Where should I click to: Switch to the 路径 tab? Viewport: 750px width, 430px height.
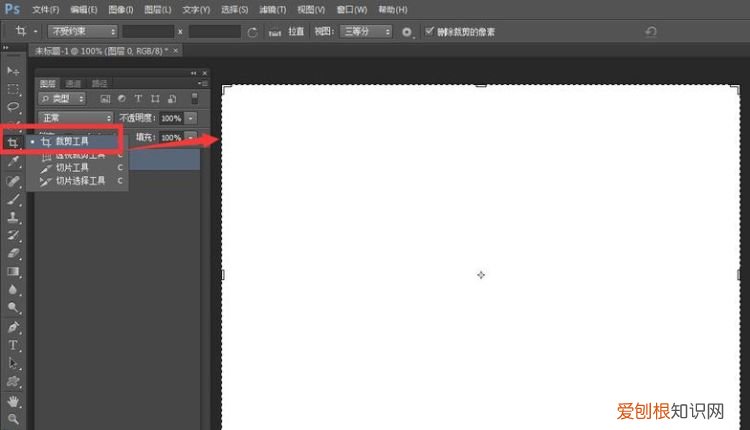[99, 84]
